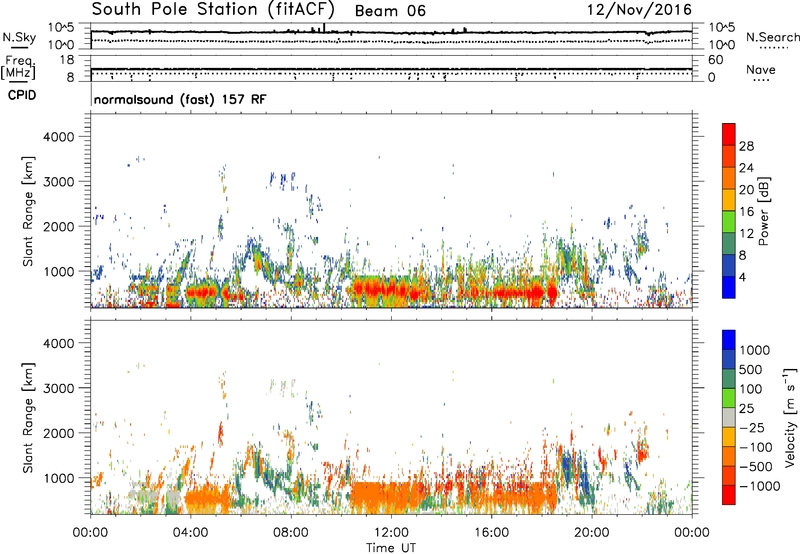Click the leftmost 00:00 time tick label
This screenshot has height=554, width=800.
[90, 533]
